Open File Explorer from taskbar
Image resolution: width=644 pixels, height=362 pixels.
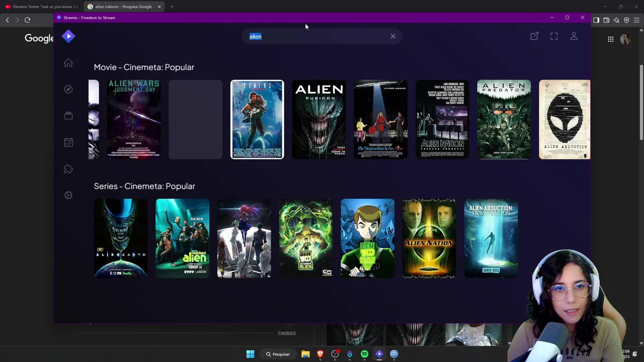[x=305, y=354]
